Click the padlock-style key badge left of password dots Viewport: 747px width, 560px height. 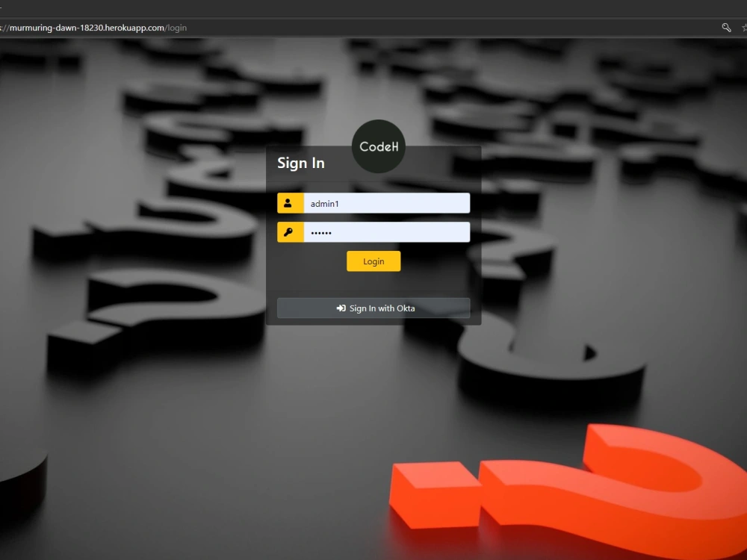pos(291,231)
